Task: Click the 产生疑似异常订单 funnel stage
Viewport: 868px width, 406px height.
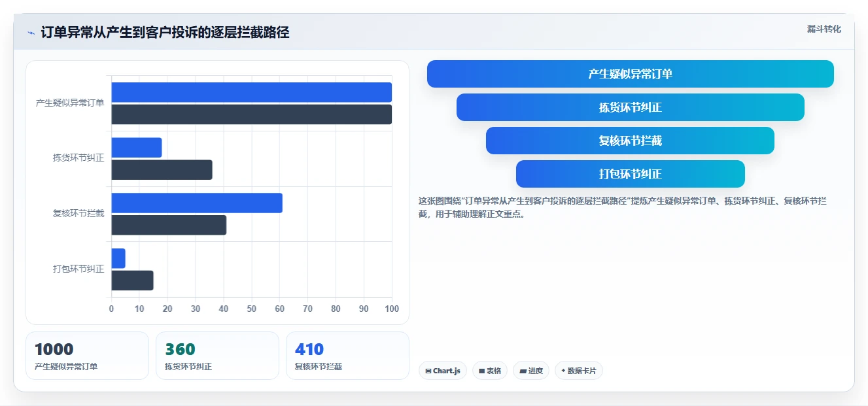Action: pyautogui.click(x=630, y=74)
